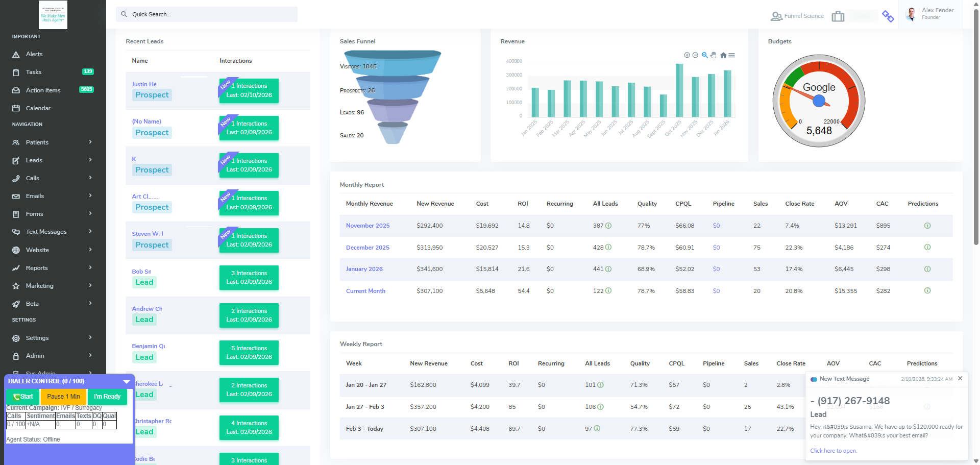
Task: Reset Revenue chart zoom with home icon
Action: [x=723, y=55]
